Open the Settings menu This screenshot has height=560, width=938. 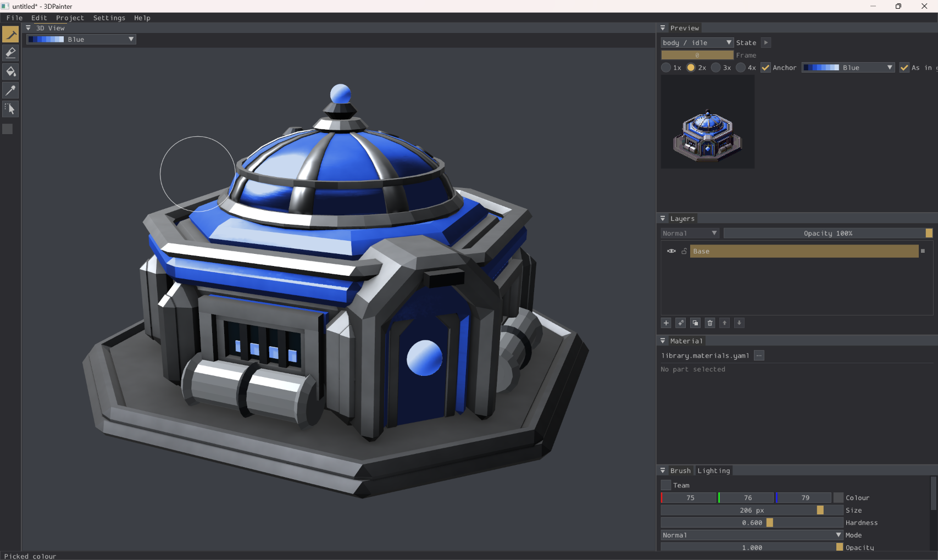click(x=109, y=18)
